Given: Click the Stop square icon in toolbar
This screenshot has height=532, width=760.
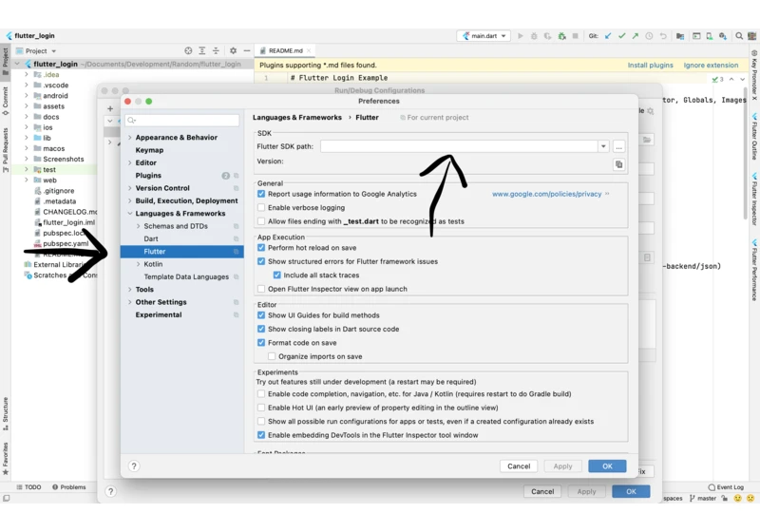Looking at the screenshot, I should (x=576, y=36).
